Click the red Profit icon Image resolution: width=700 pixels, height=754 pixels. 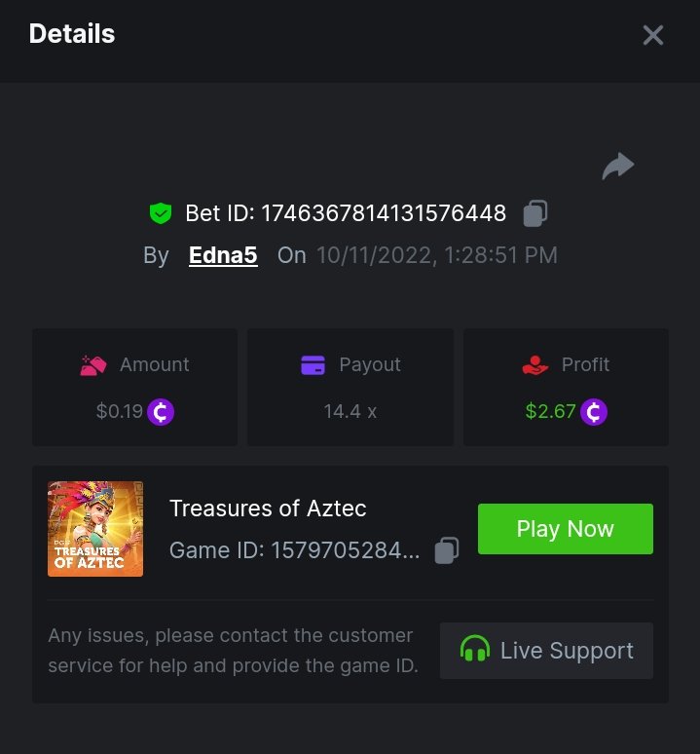[535, 365]
